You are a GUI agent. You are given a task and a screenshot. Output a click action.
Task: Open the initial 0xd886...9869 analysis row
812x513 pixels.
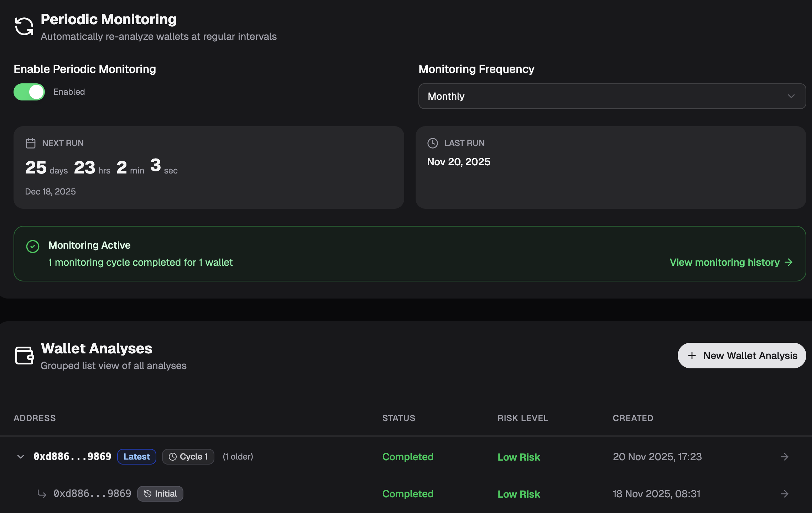pos(92,494)
